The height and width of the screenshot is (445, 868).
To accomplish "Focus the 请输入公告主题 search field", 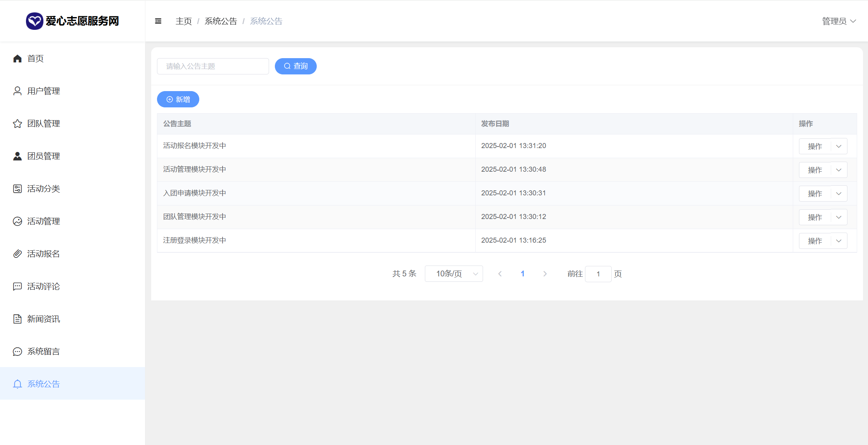I will coord(213,66).
